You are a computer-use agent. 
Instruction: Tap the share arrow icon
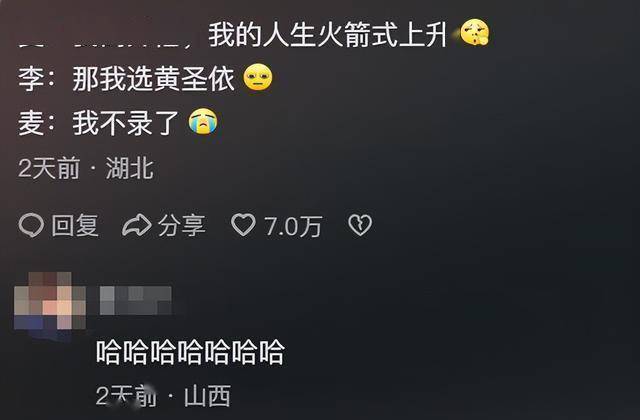137,225
